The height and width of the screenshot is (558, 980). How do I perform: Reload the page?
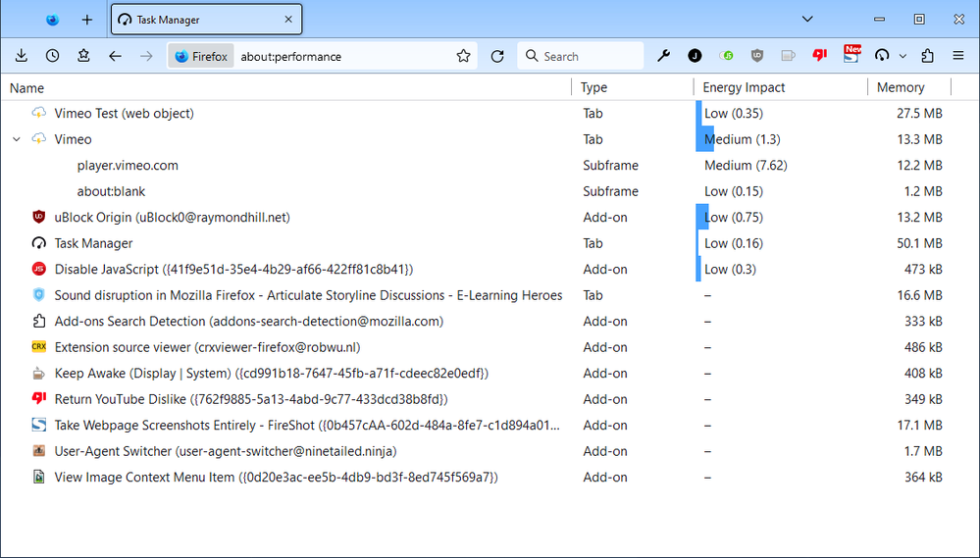(x=497, y=56)
